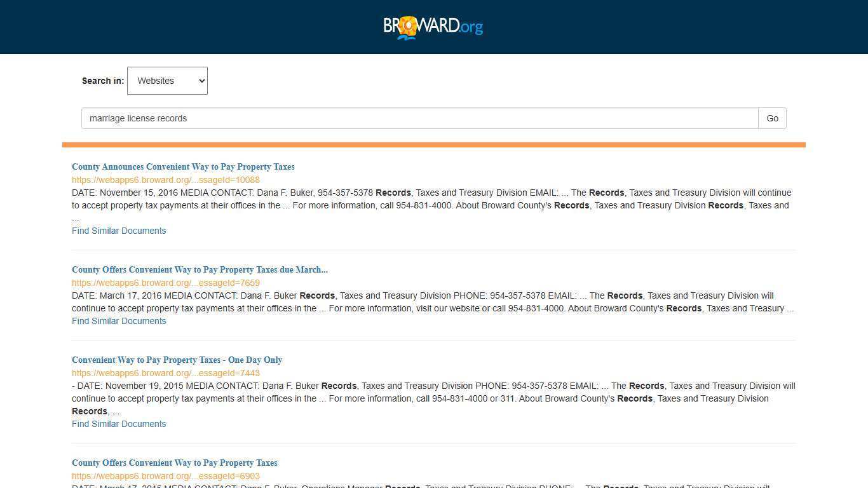Change search scope from Websites
This screenshot has width=868, height=488.
pyautogui.click(x=166, y=81)
